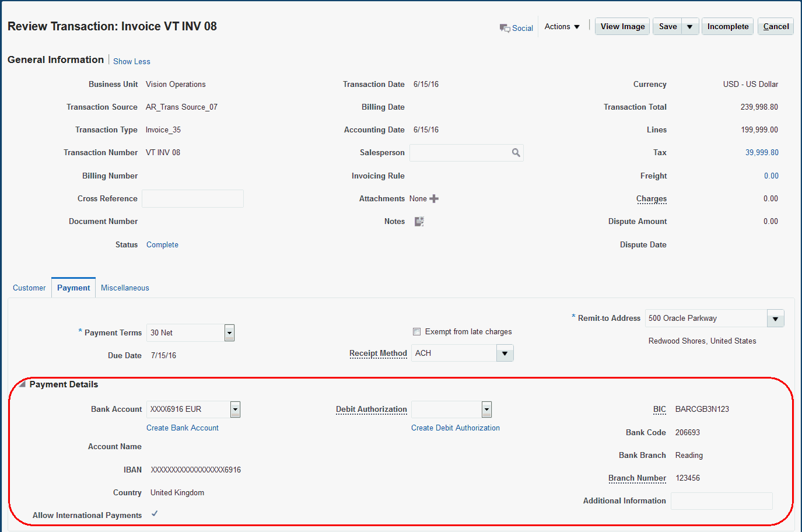The image size is (802, 532).
Task: Select the Payment tab
Action: point(73,288)
